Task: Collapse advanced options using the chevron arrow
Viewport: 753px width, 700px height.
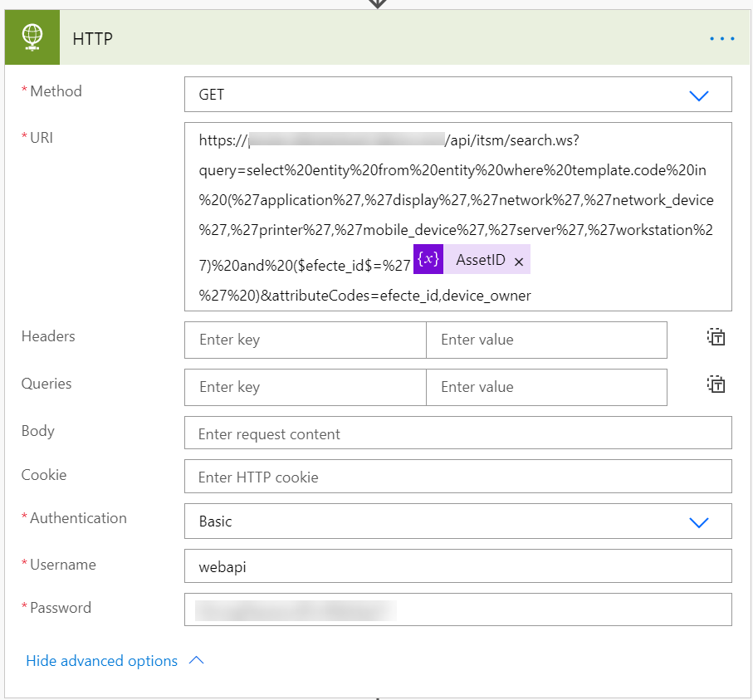Action: (x=197, y=661)
